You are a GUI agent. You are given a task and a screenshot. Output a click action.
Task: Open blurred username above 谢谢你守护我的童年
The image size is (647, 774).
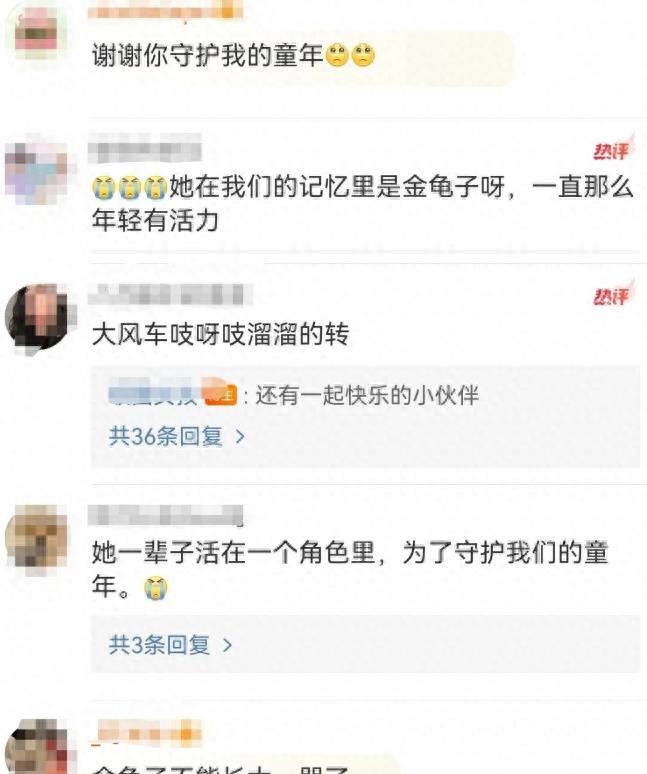point(165,9)
